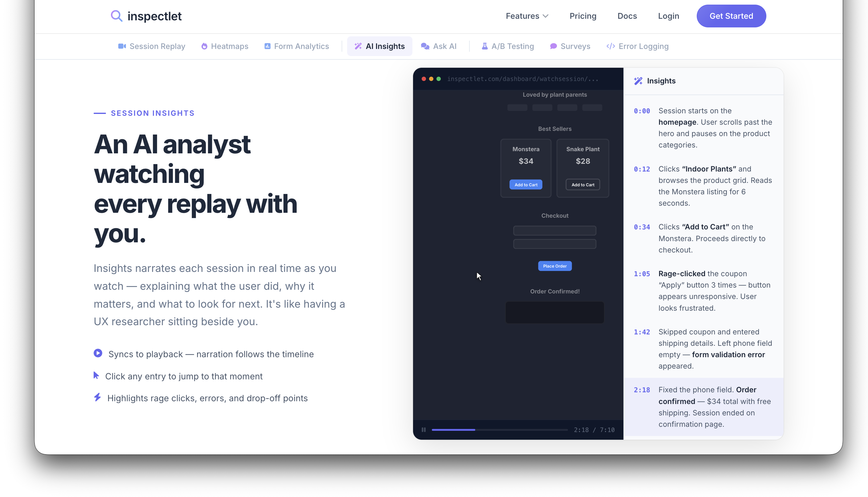Open Surveys using the speech icon

(x=553, y=46)
